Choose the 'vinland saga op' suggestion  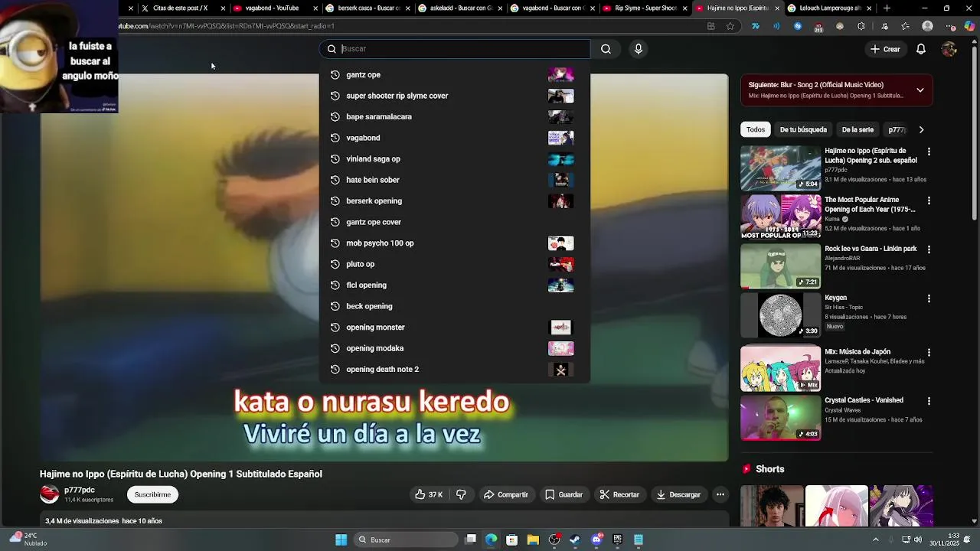pyautogui.click(x=454, y=159)
